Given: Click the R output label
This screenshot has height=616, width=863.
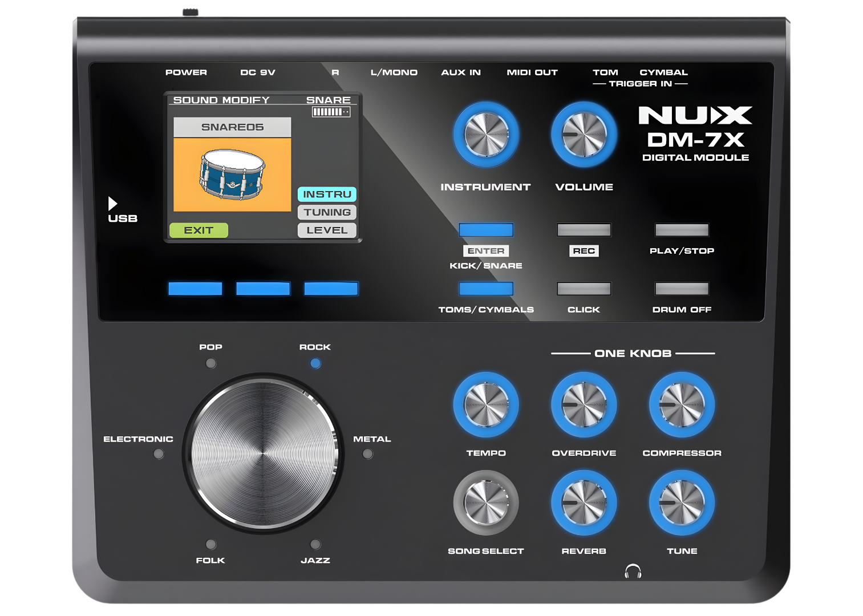Looking at the screenshot, I should pos(335,72).
